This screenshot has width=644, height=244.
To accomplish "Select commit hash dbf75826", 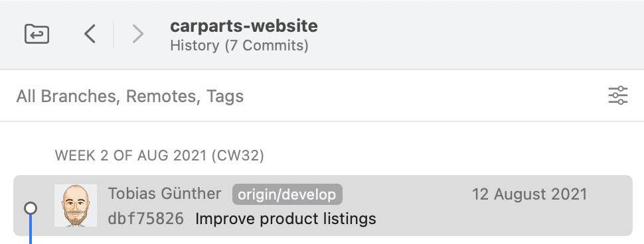I will click(x=146, y=219).
